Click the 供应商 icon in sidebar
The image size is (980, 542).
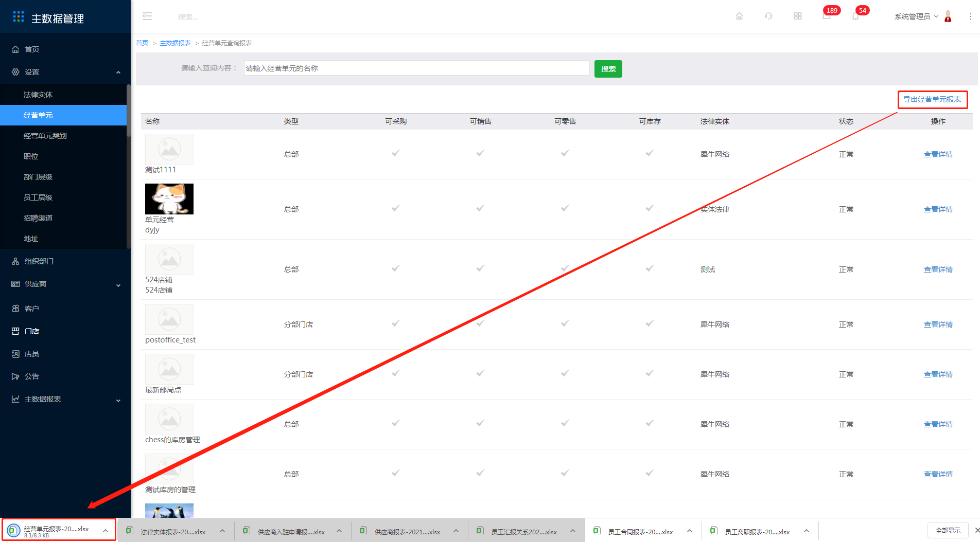click(15, 284)
